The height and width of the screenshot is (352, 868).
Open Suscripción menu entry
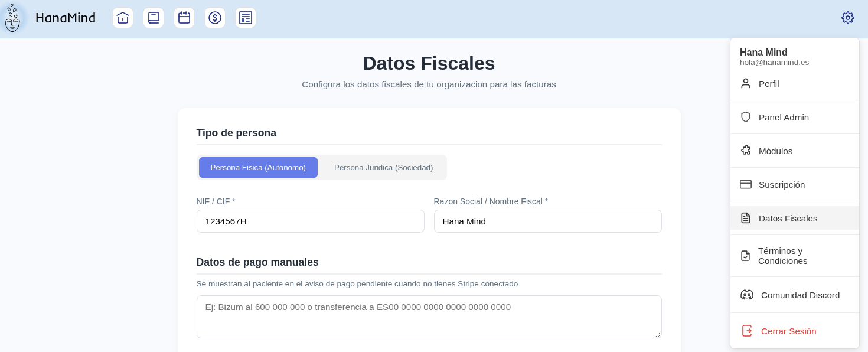[795, 184]
